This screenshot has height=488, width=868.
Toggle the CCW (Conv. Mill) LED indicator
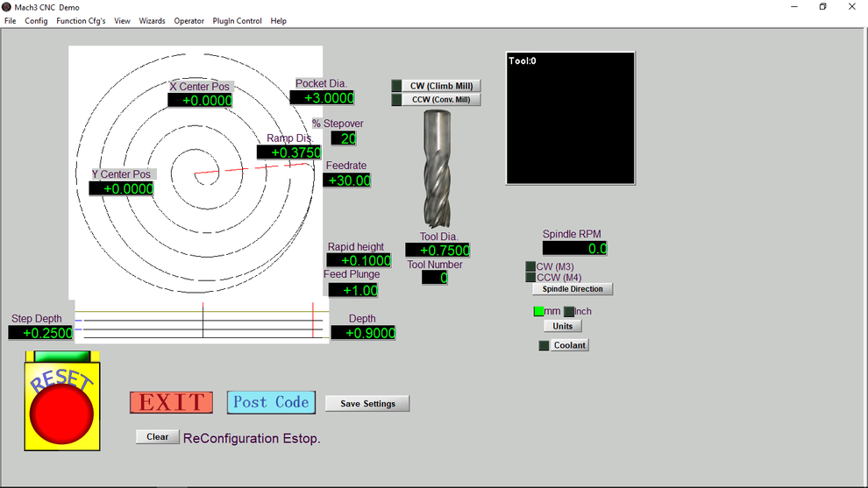pos(396,100)
